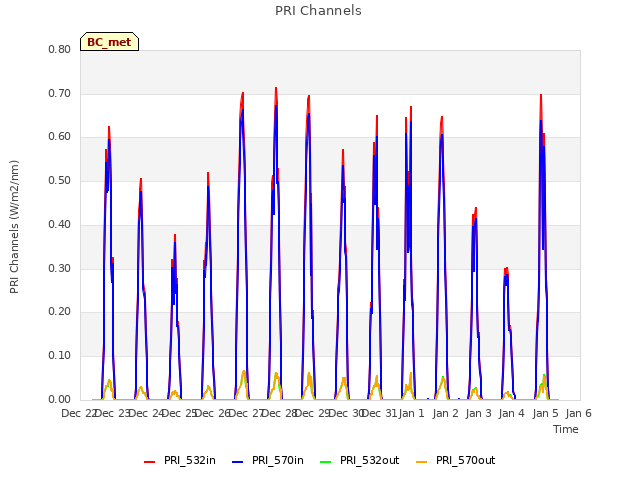Click the 0.30 y-axis tick label
Viewport: 640px width, 480px height.
coord(60,269)
